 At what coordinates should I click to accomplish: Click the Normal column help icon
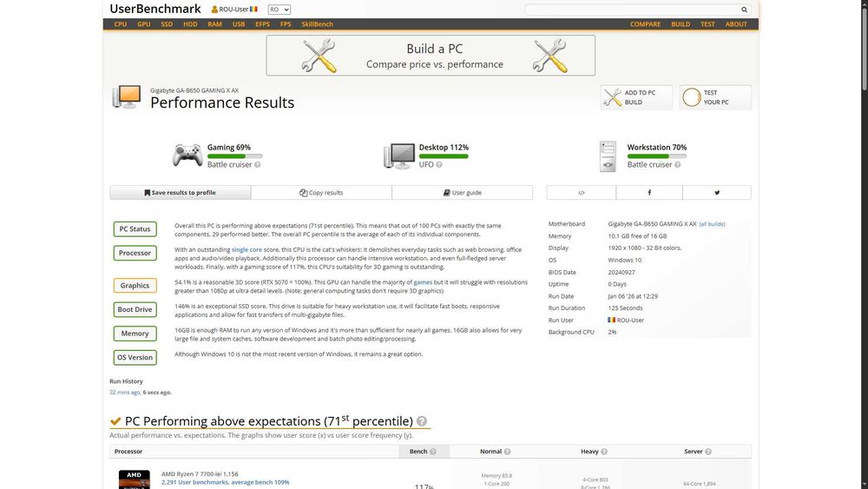(507, 452)
